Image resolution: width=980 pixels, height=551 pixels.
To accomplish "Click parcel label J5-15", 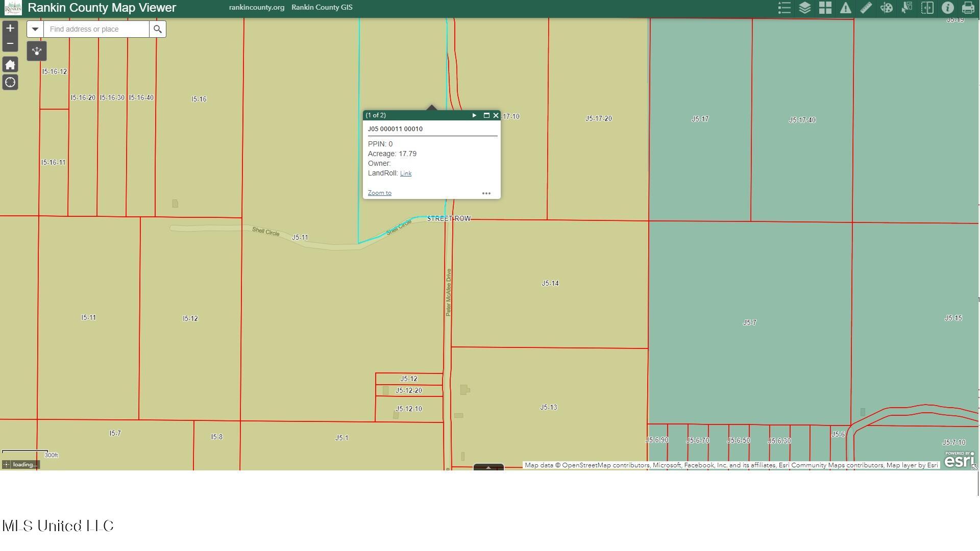I will tap(953, 318).
